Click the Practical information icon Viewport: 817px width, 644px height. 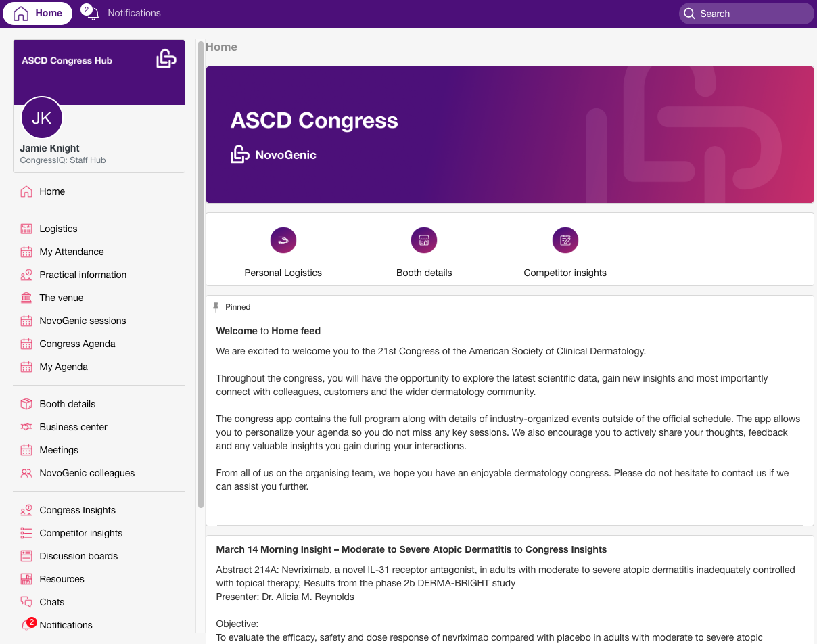pos(26,275)
